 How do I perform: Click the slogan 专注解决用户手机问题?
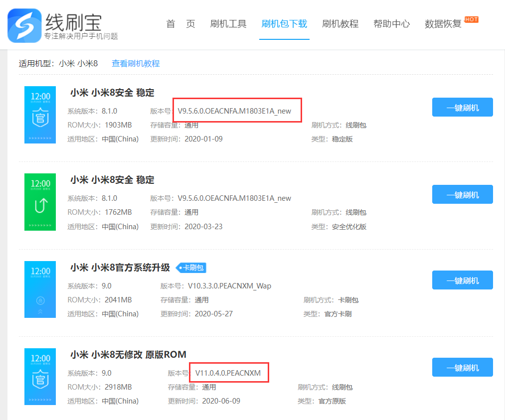81,36
